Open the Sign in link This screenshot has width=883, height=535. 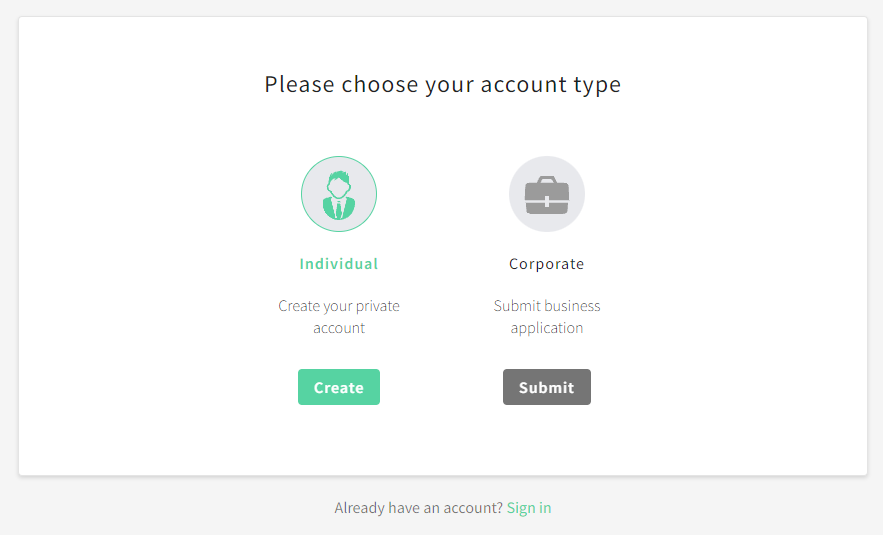529,508
